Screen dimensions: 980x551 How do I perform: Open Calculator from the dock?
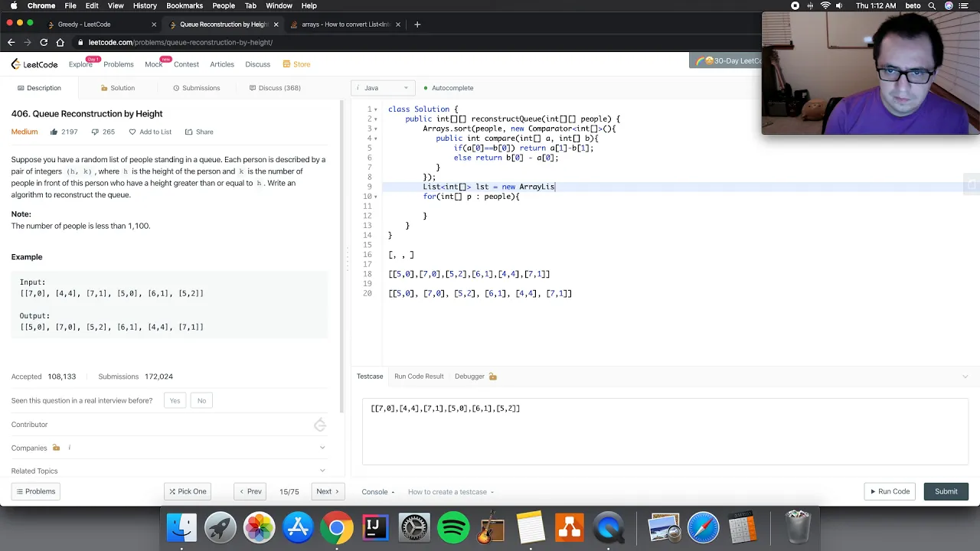click(x=742, y=527)
